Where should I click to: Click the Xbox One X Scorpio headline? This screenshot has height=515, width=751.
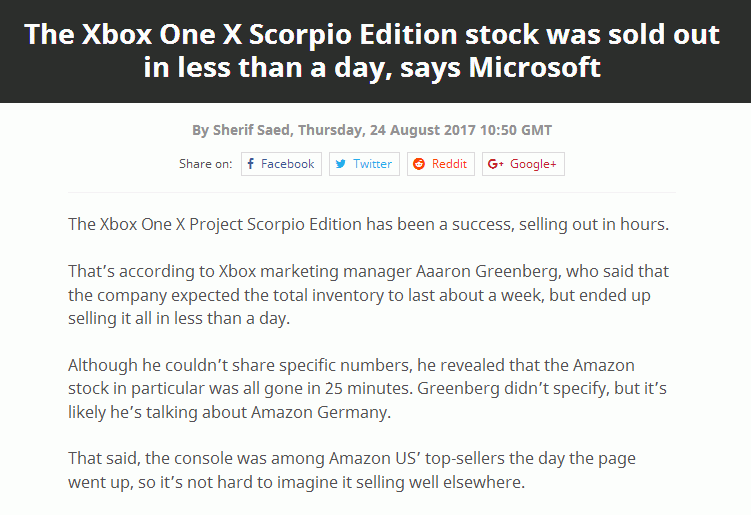(x=372, y=50)
